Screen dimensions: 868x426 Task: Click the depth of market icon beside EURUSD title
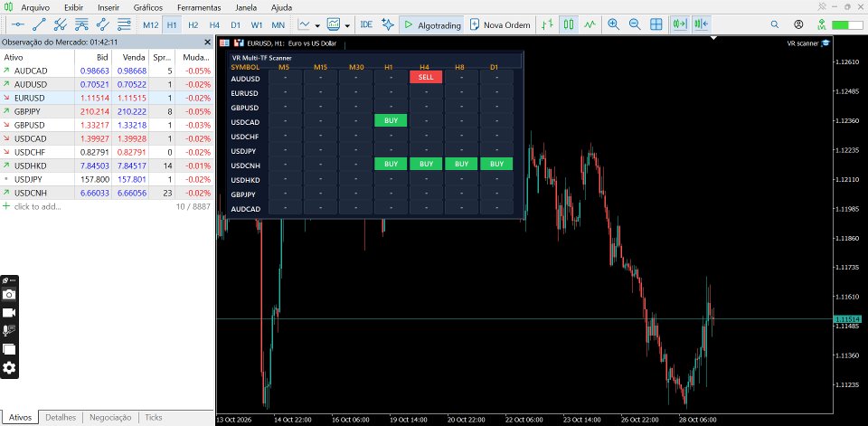[239, 43]
